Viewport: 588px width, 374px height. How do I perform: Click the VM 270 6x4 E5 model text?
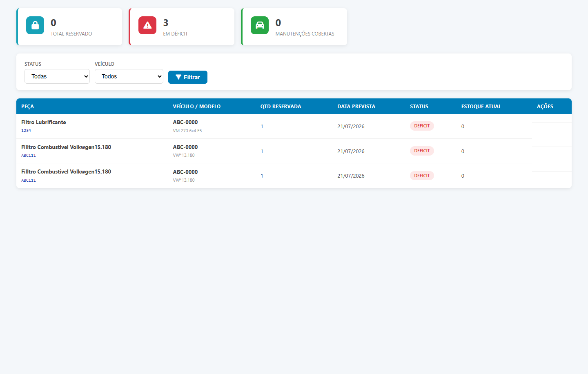(x=187, y=131)
